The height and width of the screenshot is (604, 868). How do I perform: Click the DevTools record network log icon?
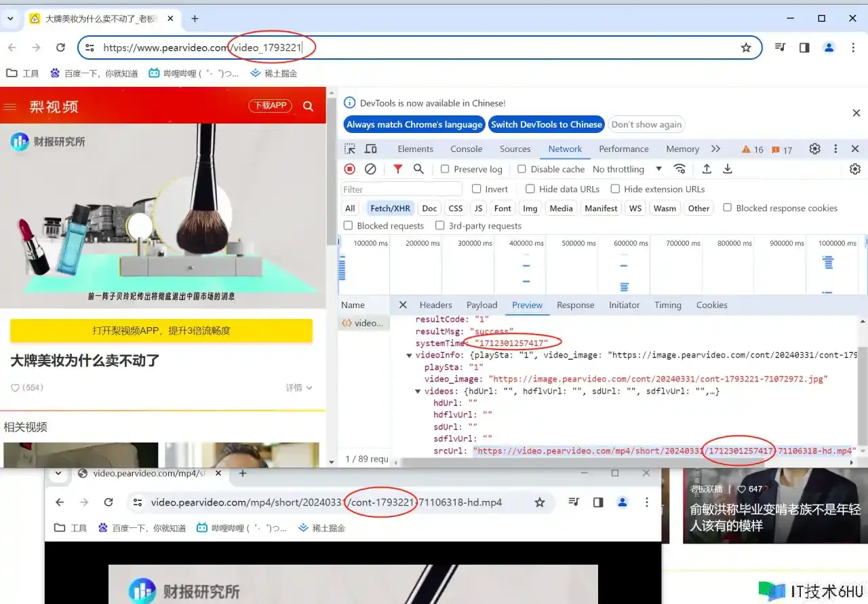(350, 169)
